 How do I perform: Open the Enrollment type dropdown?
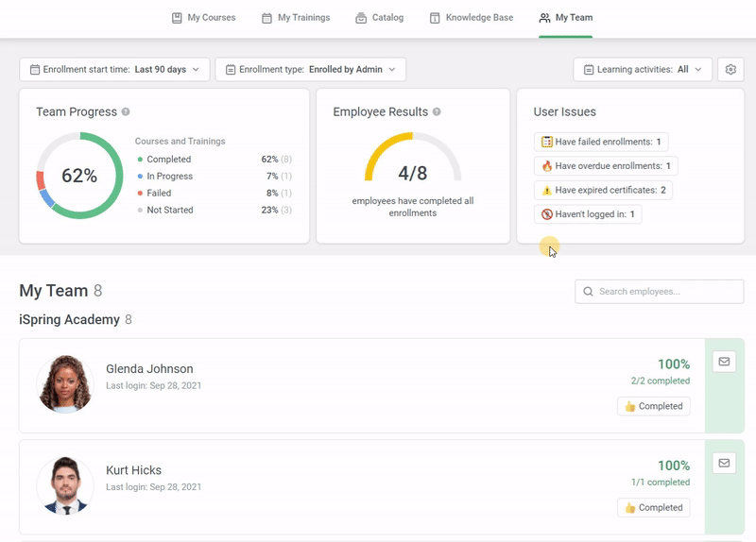tap(311, 69)
